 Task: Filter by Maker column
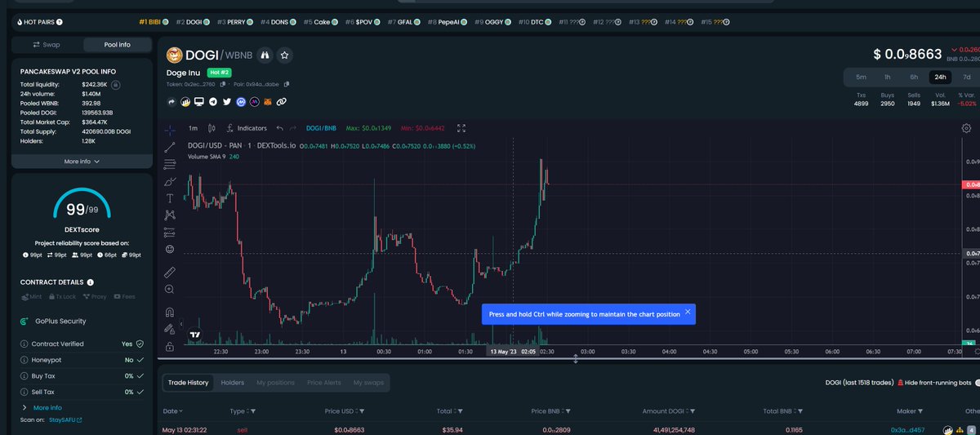920,411
